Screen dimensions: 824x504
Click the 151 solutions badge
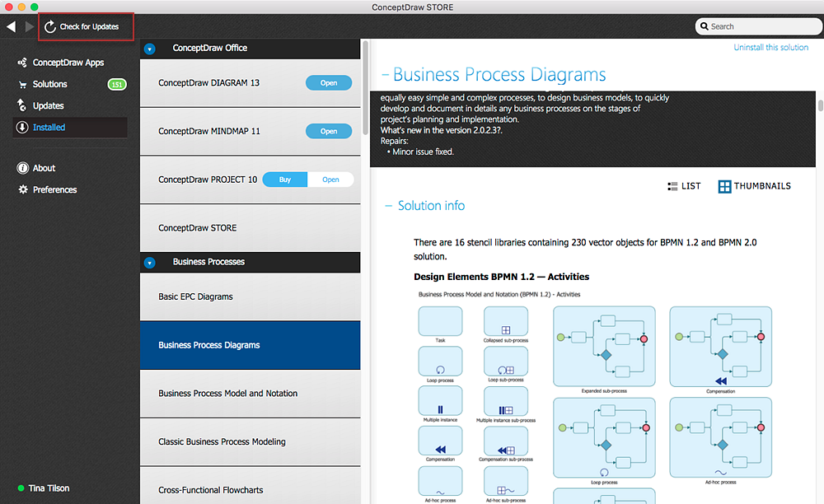(117, 85)
